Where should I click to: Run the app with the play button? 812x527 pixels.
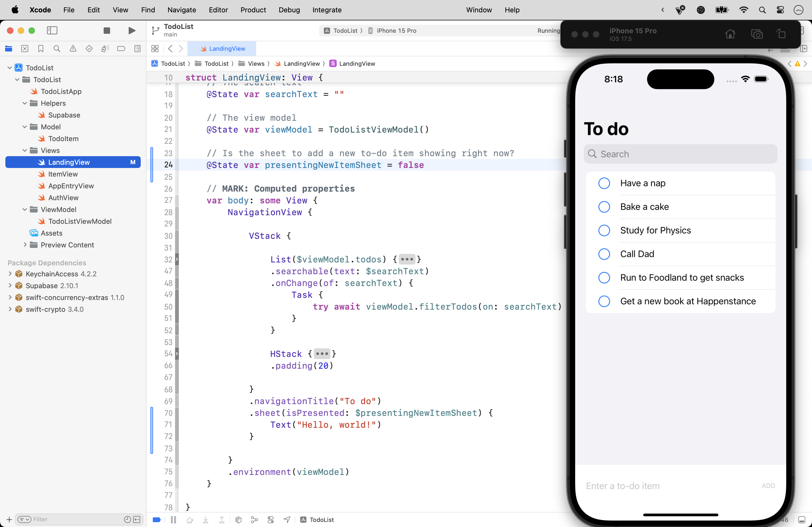pos(132,31)
